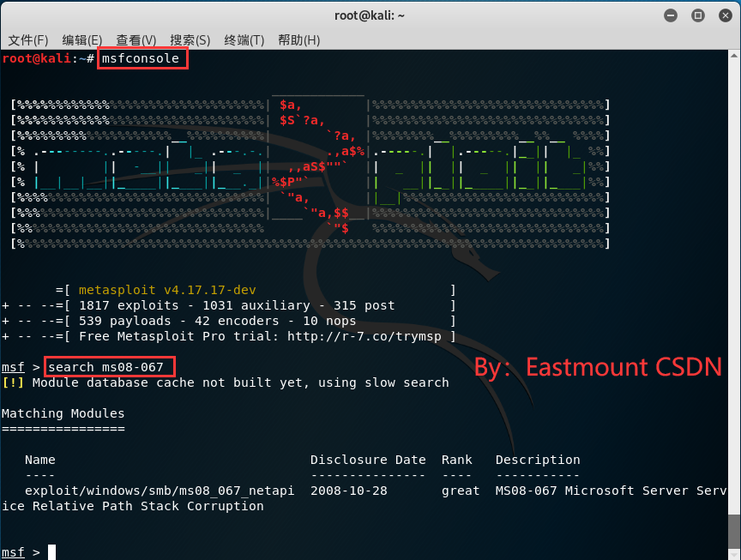This screenshot has width=741, height=560.
Task: Click the terminal vertical scrollbar thumb
Action: (734, 530)
